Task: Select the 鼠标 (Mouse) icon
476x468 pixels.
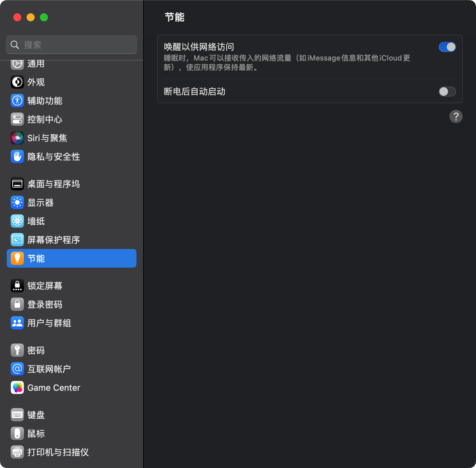Action: click(x=17, y=433)
